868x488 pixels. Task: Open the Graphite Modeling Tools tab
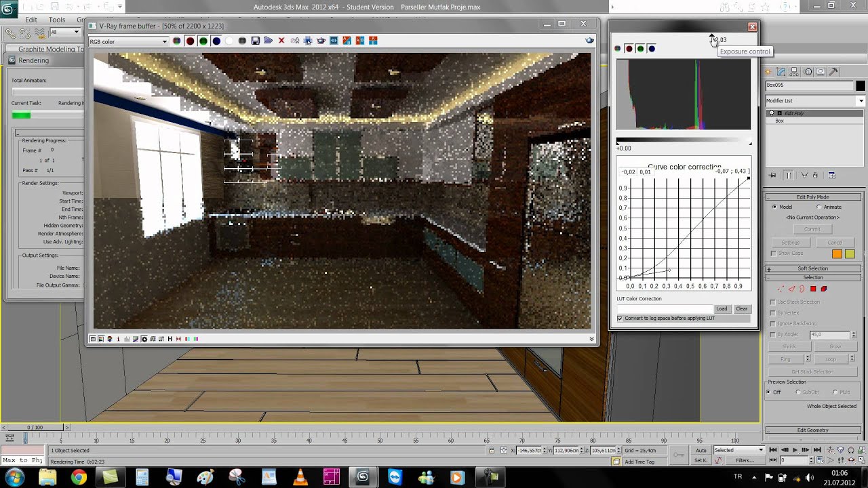pos(51,49)
